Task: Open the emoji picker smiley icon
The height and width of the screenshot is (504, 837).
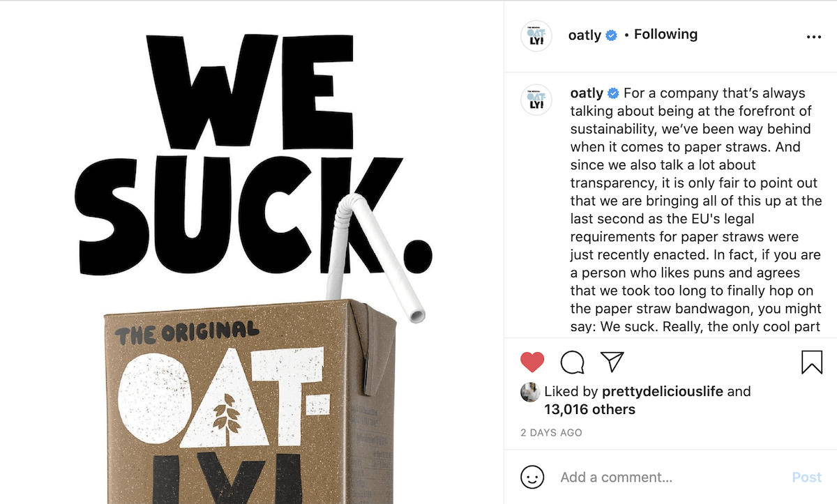Action: 532,478
